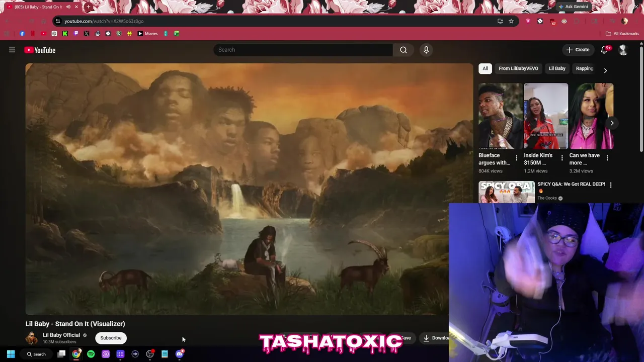Open options for Inside Kim's Short
This screenshot has height=362, width=644.
pyautogui.click(x=562, y=158)
